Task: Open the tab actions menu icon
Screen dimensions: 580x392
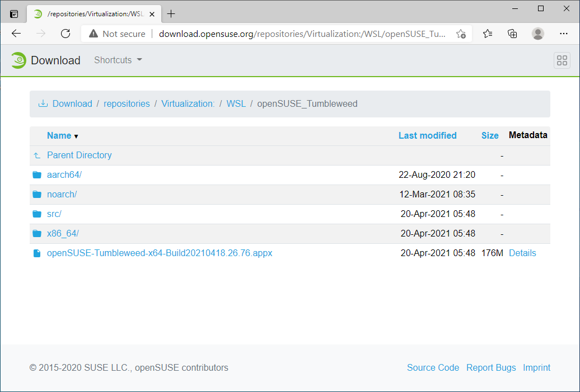Action: pyautogui.click(x=14, y=14)
